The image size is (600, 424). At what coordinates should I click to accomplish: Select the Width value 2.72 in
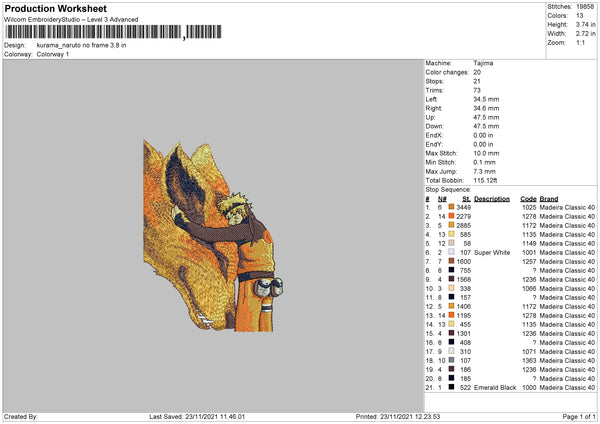coord(585,34)
